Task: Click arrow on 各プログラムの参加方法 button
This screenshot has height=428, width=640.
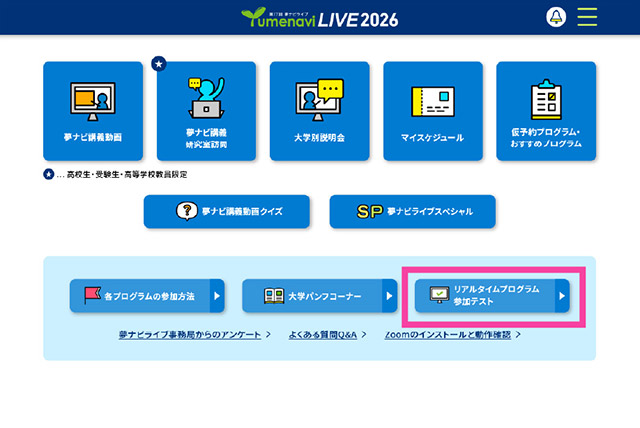Action: [217, 296]
